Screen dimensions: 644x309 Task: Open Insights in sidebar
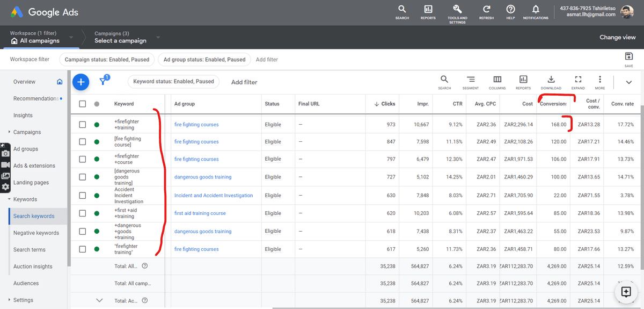(x=23, y=116)
